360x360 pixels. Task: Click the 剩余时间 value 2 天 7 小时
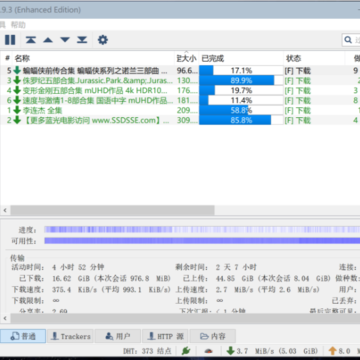[236, 267]
